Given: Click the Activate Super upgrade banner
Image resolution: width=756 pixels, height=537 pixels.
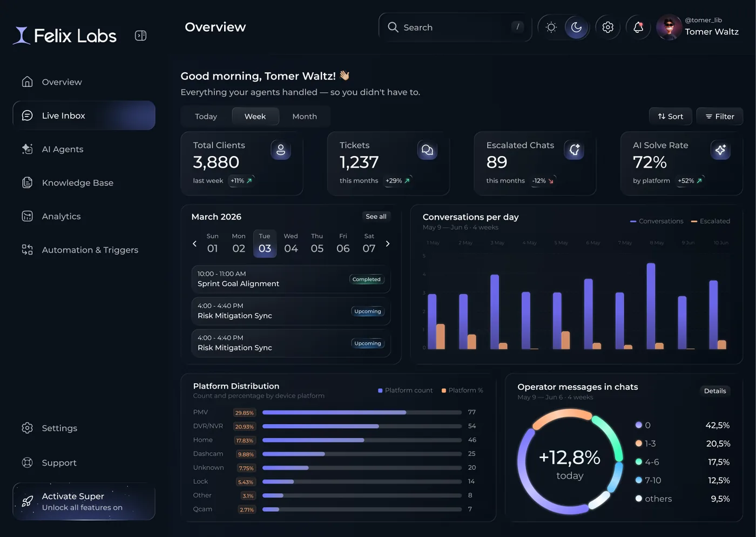Looking at the screenshot, I should tap(84, 501).
